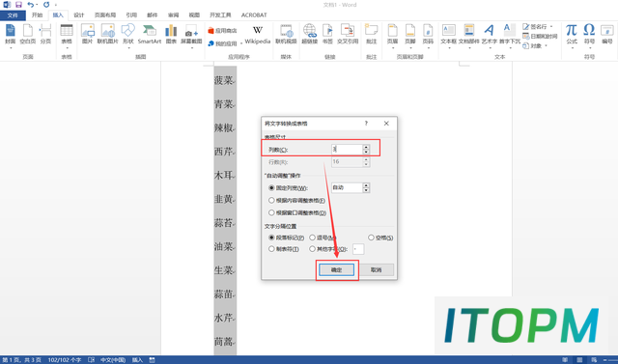The height and width of the screenshot is (364, 618).
Task: Open the SmartArt graphic tool
Action: [x=150, y=34]
